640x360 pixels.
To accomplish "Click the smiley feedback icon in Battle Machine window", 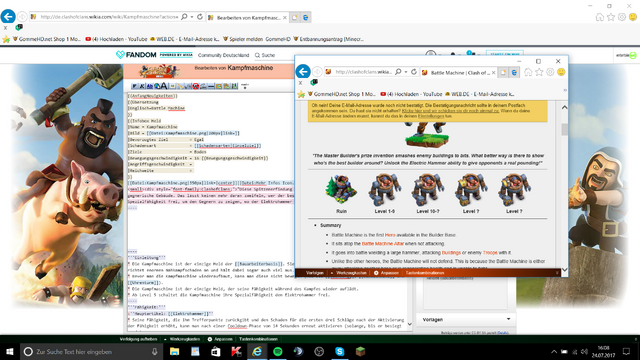I will point(561,72).
